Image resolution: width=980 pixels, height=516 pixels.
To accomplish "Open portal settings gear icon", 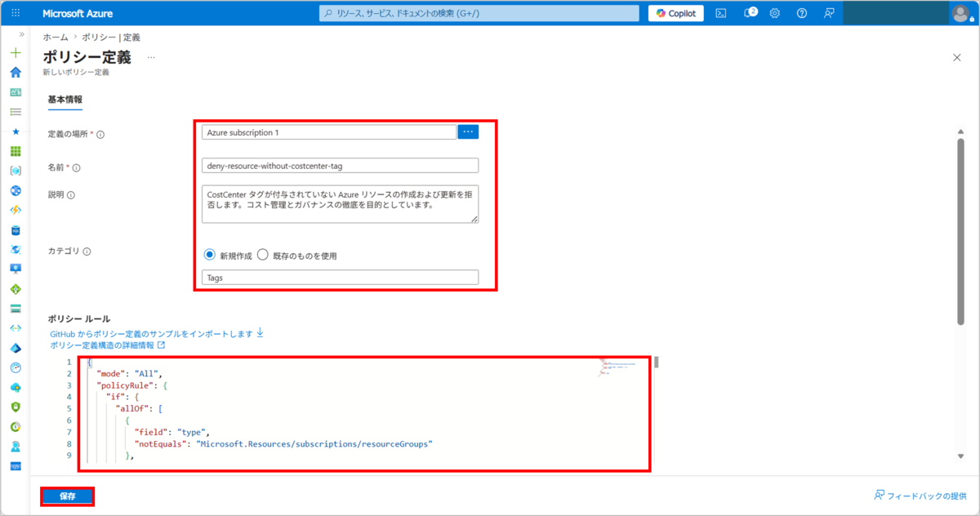I will [775, 13].
